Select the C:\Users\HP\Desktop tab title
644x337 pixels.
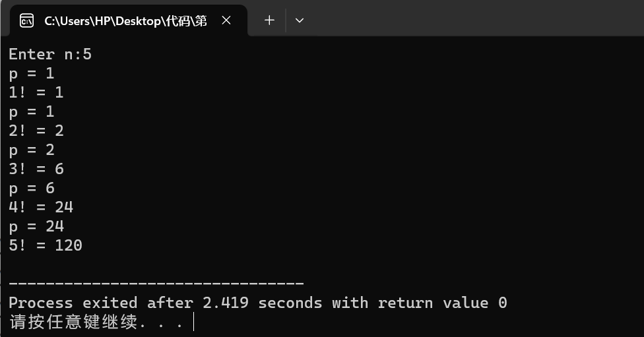tap(125, 20)
